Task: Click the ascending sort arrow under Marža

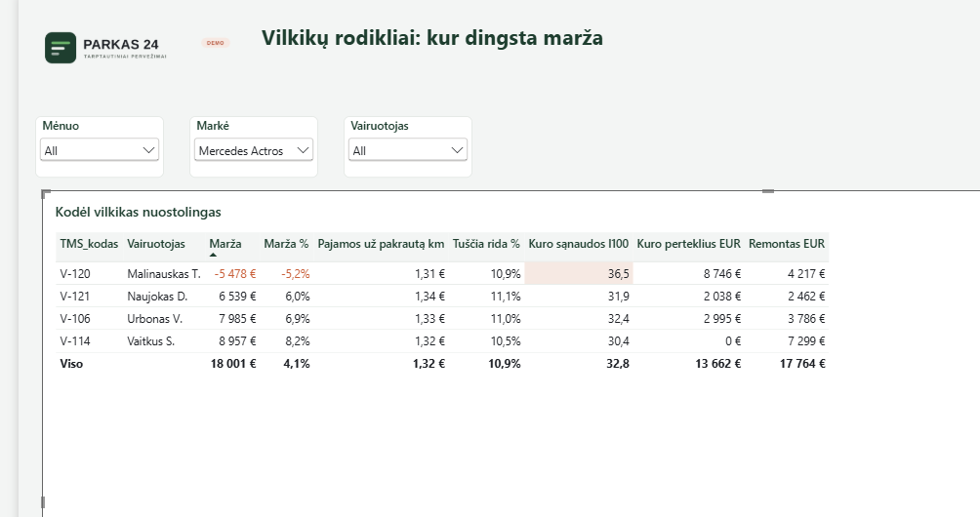Action: tap(213, 255)
